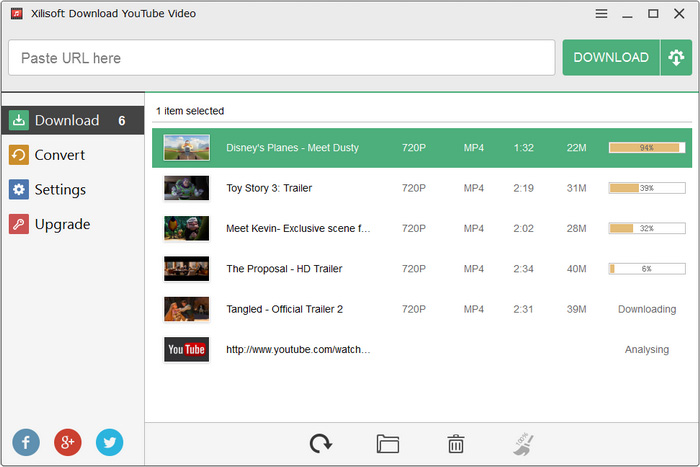Click the Google Plus icon

pyautogui.click(x=68, y=442)
